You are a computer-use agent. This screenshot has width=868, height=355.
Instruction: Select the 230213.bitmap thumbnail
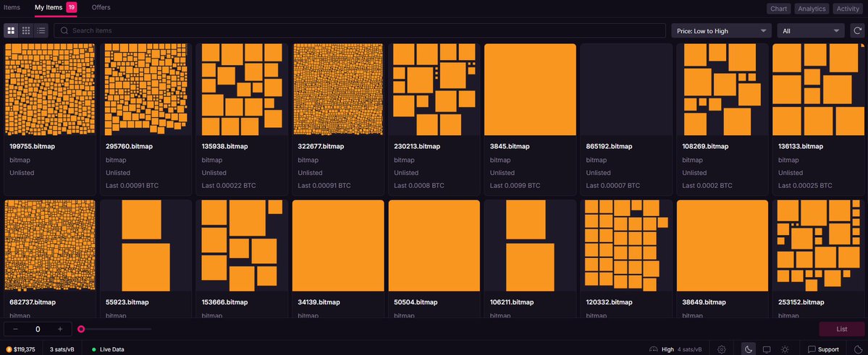pos(434,90)
